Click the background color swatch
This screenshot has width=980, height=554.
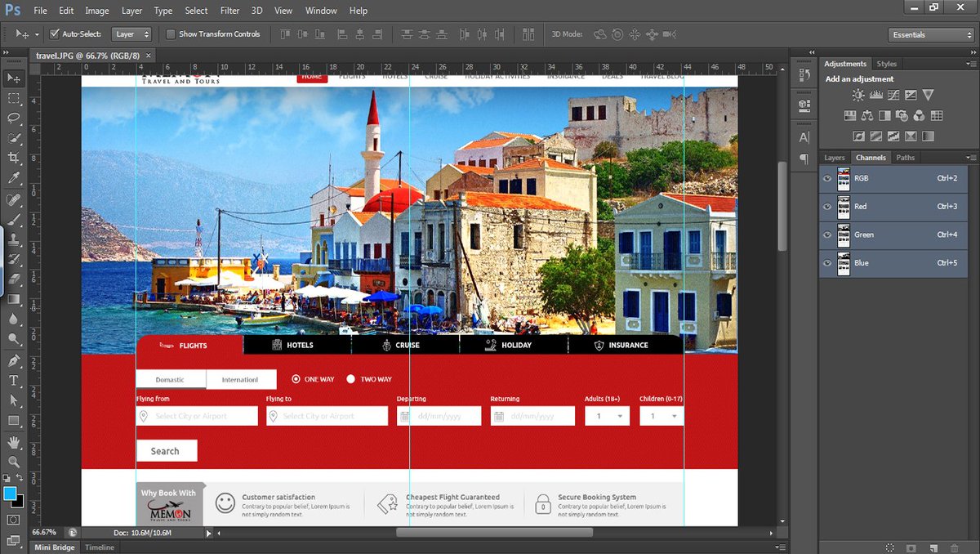[19, 502]
